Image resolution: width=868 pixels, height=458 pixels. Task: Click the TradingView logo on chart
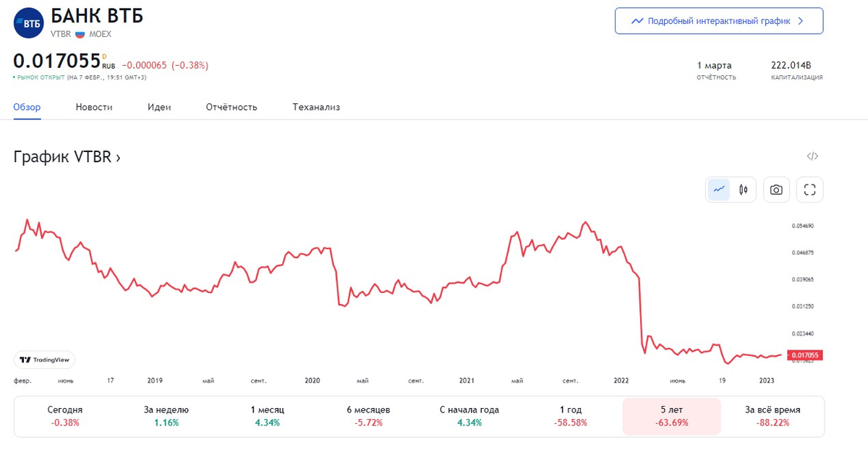(45, 360)
